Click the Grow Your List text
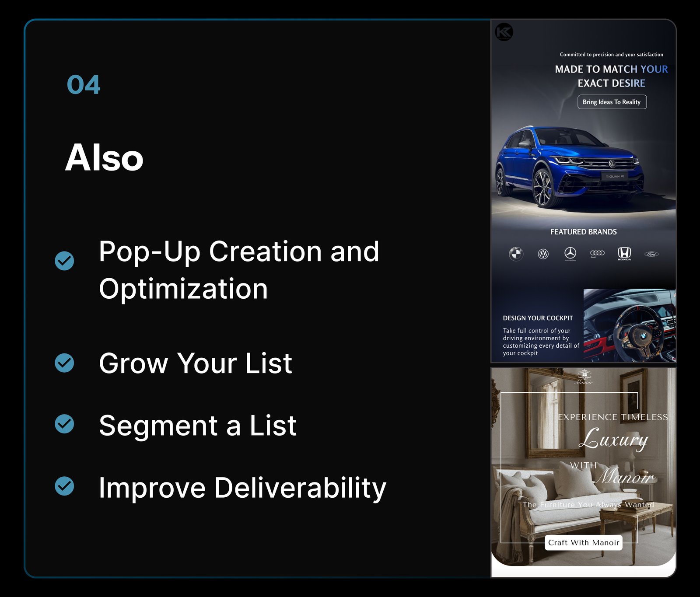 [196, 363]
